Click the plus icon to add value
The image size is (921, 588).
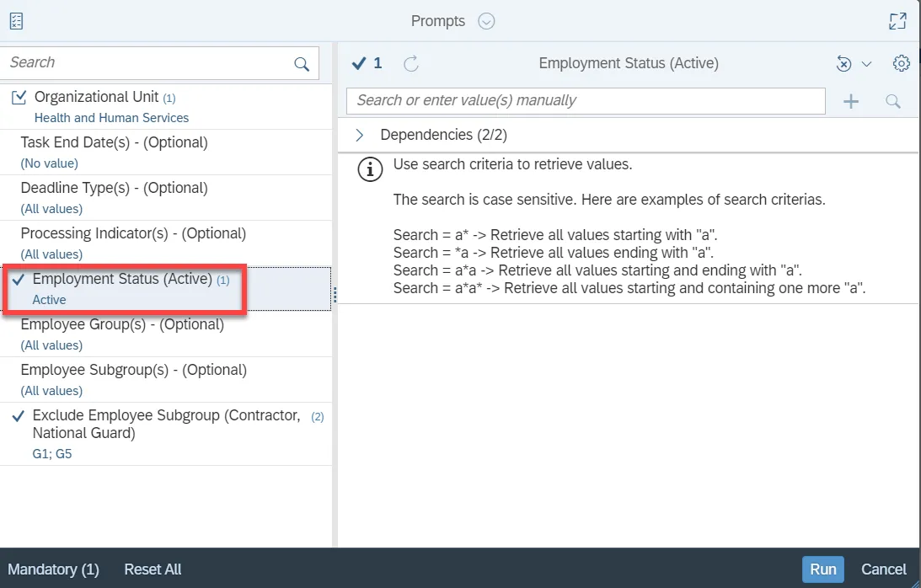851,101
